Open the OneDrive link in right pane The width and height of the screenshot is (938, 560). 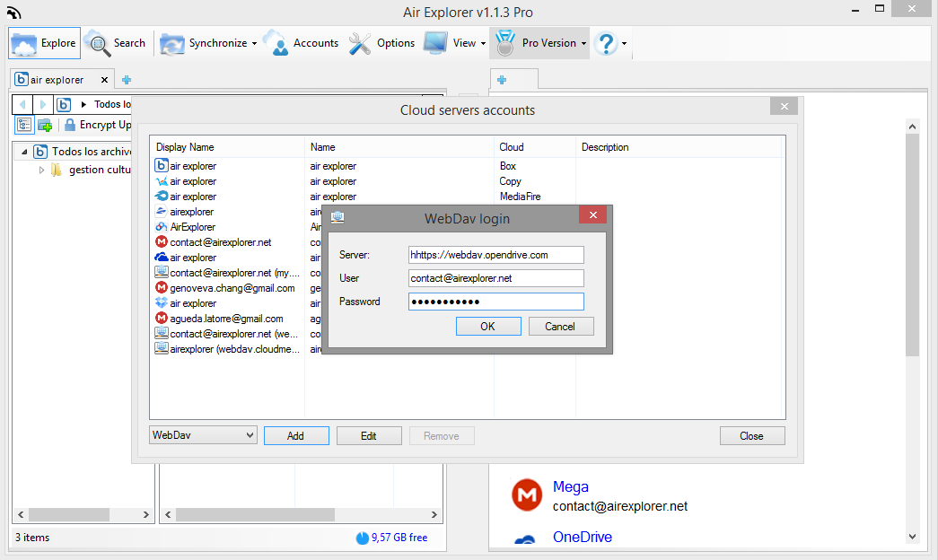click(582, 537)
